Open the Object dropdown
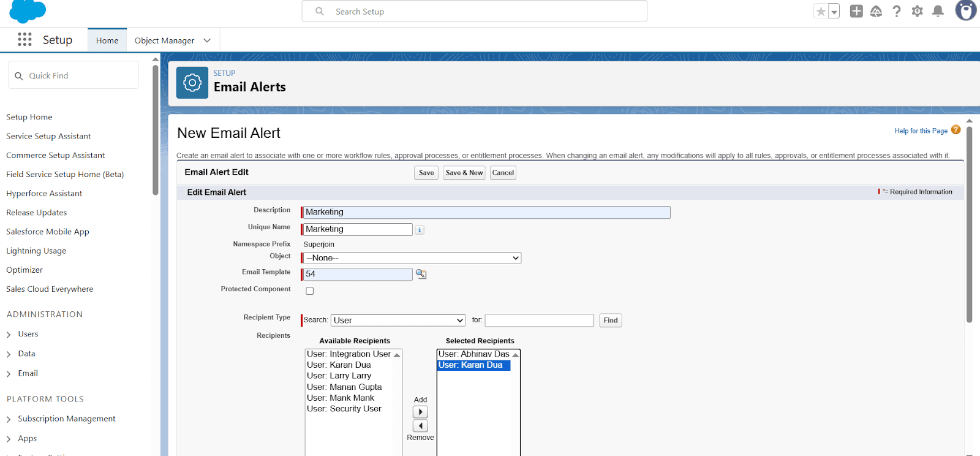980x456 pixels. pyautogui.click(x=413, y=258)
